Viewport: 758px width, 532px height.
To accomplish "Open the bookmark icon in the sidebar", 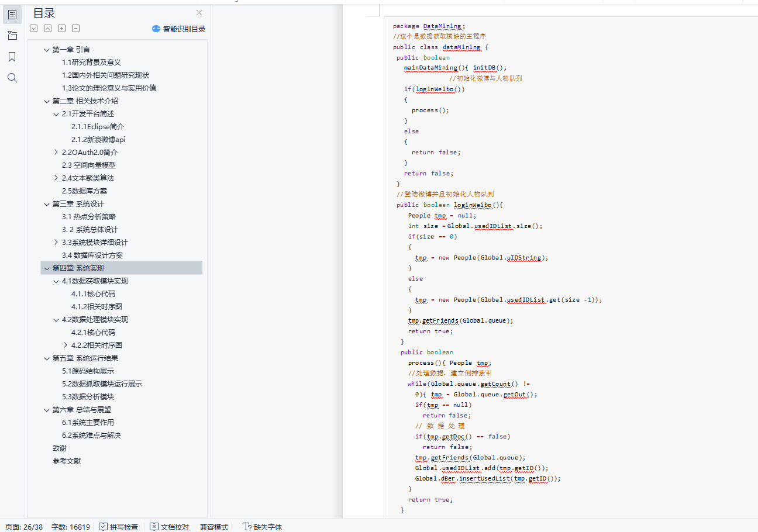I will tap(12, 57).
